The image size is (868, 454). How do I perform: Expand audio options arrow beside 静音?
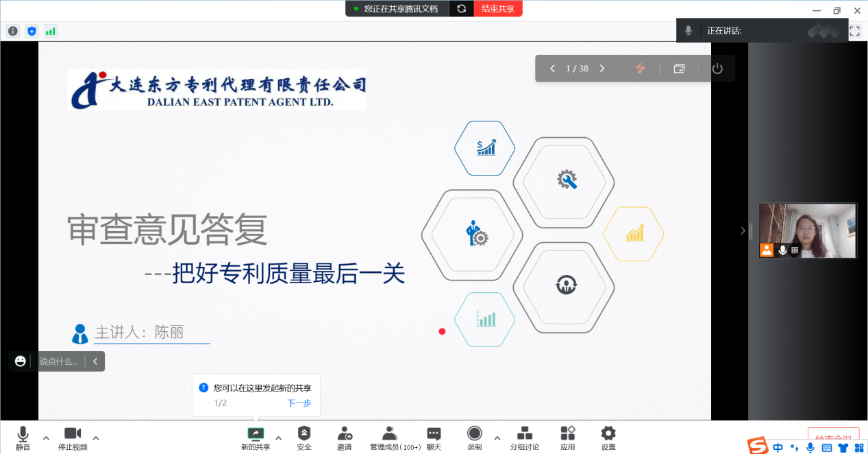point(46,438)
